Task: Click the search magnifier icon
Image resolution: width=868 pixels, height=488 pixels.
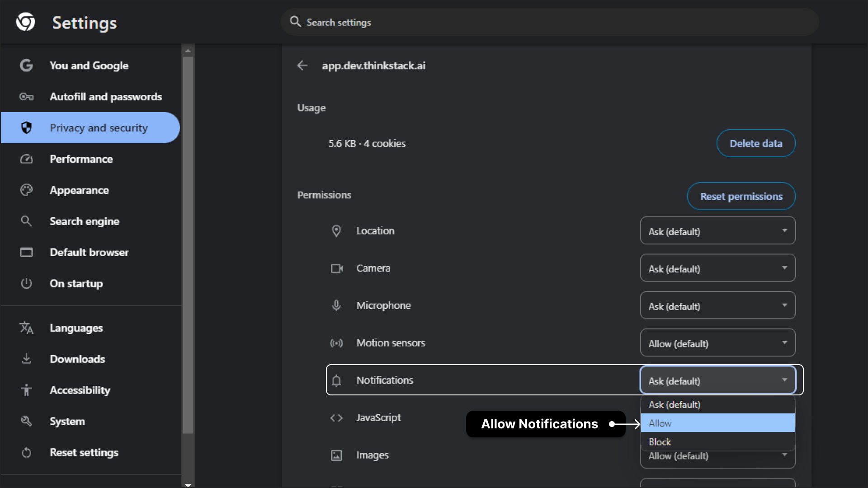Action: tap(295, 22)
